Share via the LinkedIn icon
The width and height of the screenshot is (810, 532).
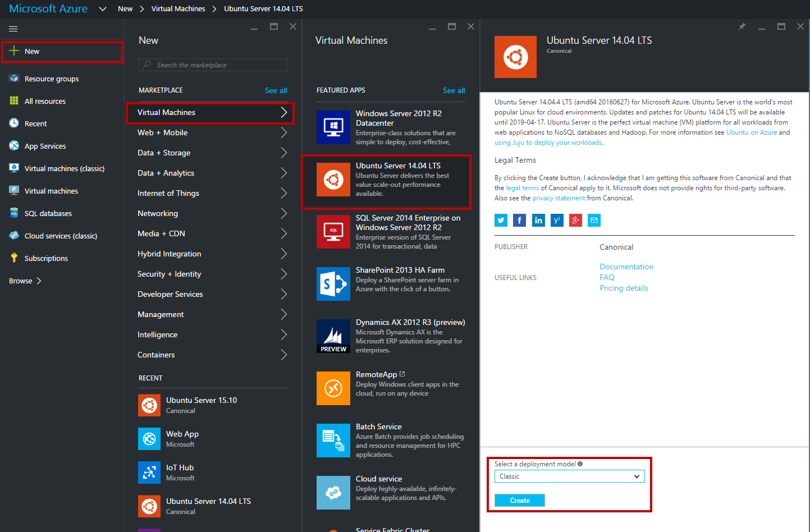(x=538, y=220)
